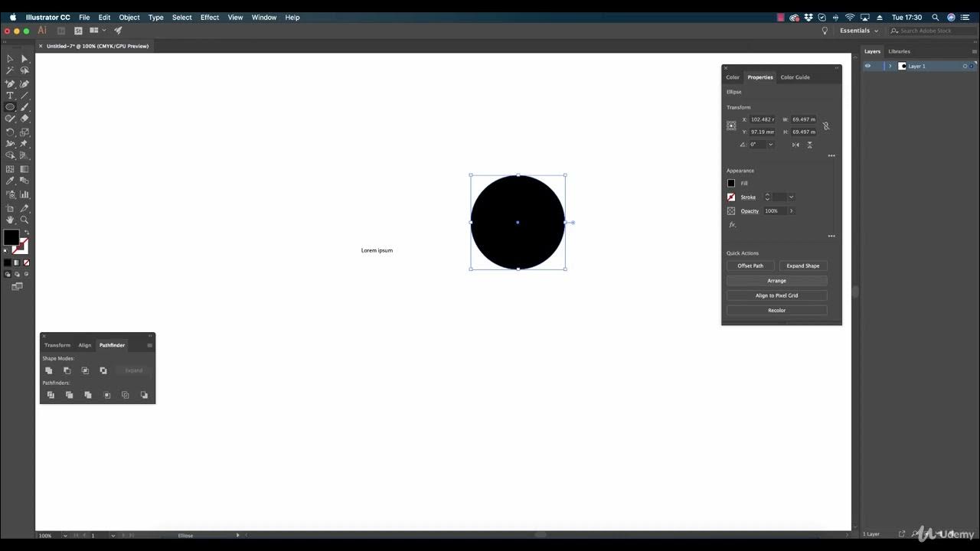Select the Type tool
The height and width of the screenshot is (551, 980).
[10, 96]
